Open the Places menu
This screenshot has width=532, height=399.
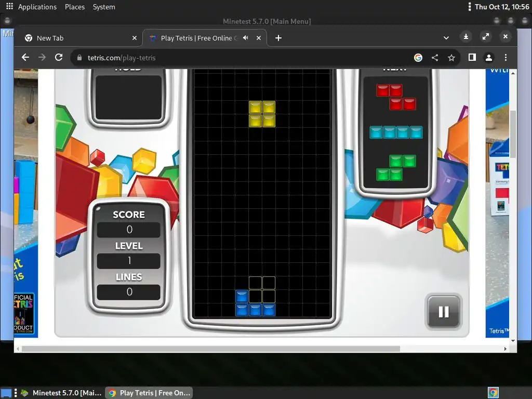(x=75, y=7)
